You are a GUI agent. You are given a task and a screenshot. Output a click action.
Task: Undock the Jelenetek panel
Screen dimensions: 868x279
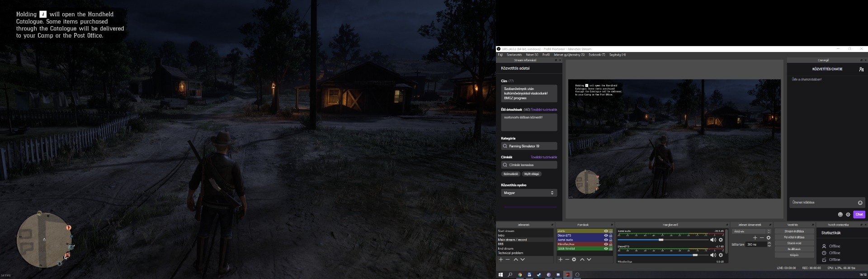coord(552,225)
